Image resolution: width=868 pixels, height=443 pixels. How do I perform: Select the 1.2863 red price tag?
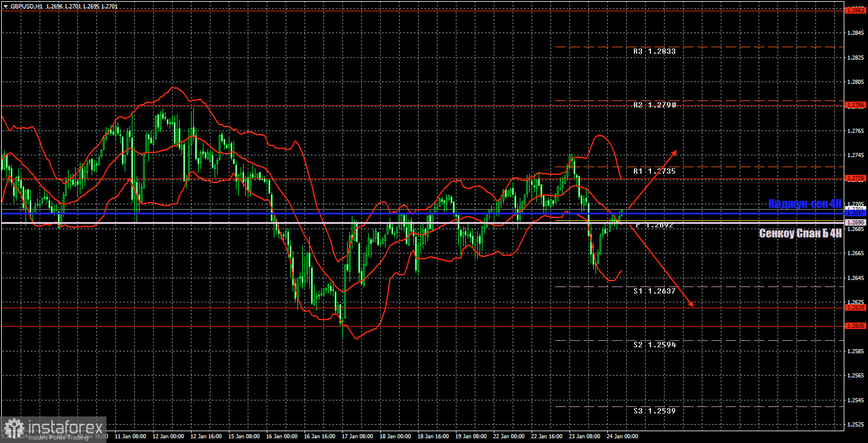pyautogui.click(x=856, y=10)
